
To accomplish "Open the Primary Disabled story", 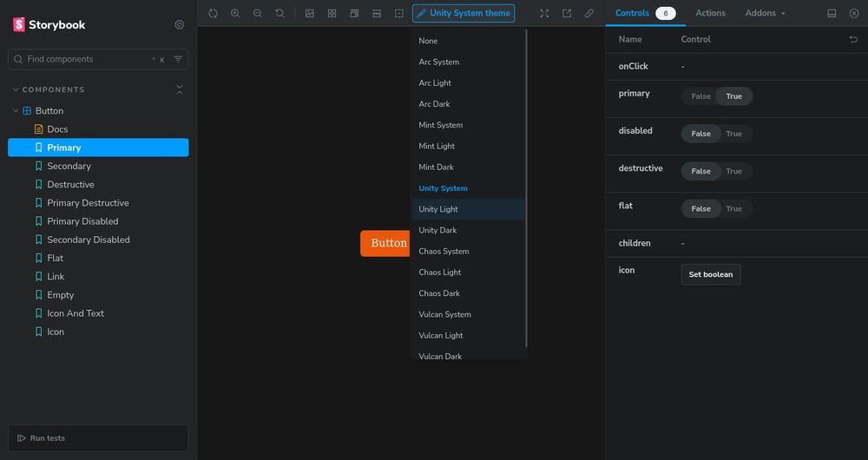I will tap(98, 221).
